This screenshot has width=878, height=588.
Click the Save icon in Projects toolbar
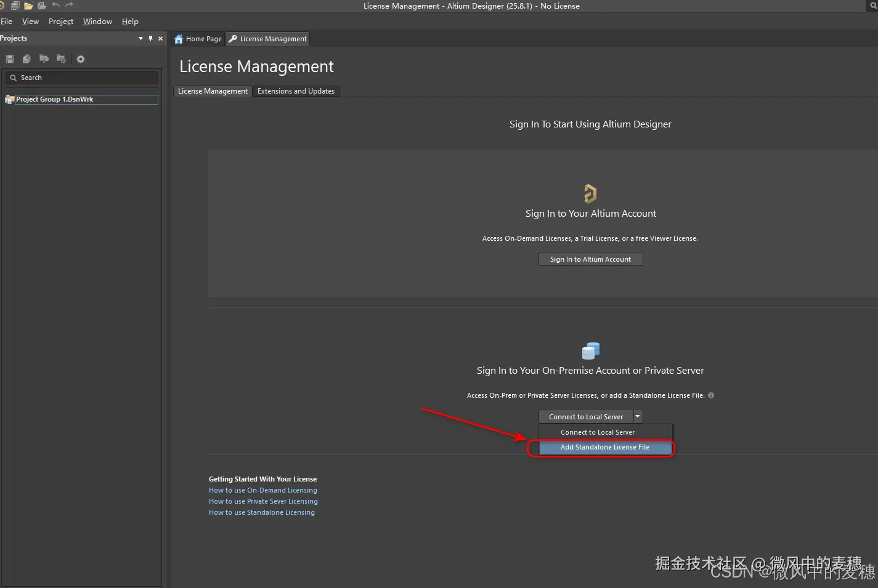pos(10,59)
